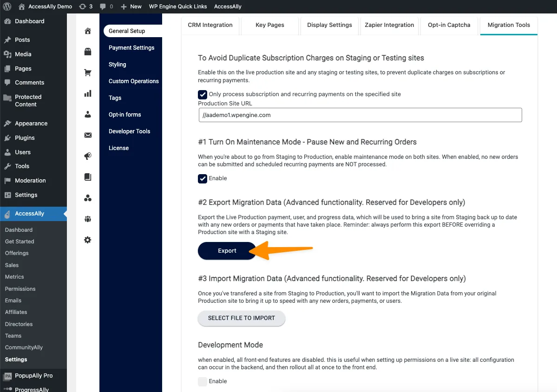
Task: Enable the Development Mode checkbox
Action: click(x=203, y=381)
